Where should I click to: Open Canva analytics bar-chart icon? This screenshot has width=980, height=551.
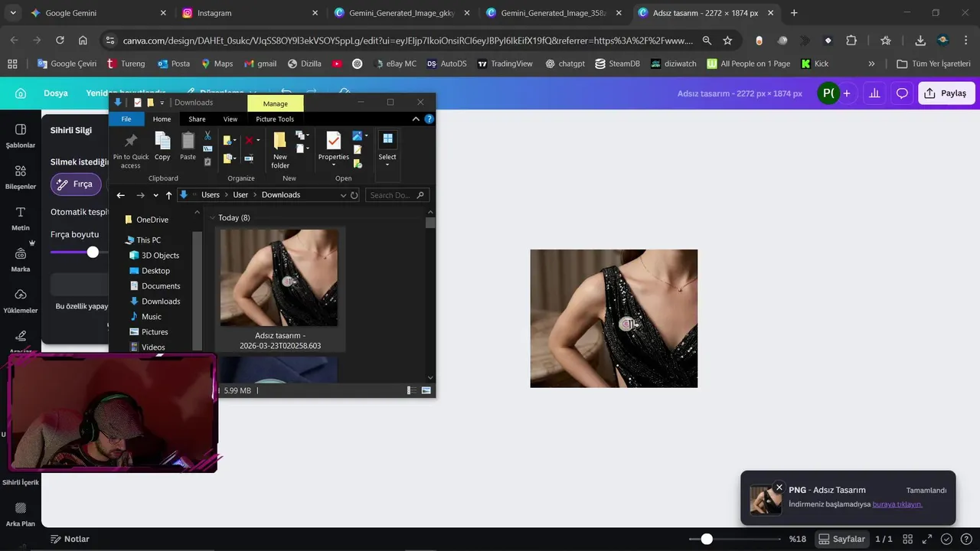874,93
